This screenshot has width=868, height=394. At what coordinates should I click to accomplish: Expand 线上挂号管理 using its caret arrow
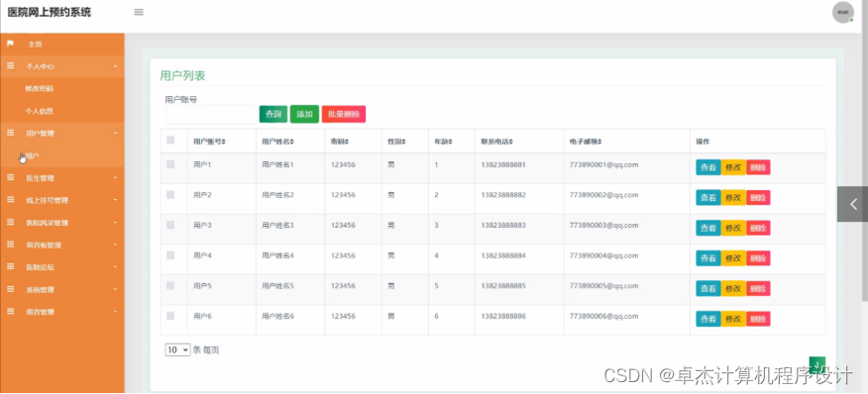point(115,200)
